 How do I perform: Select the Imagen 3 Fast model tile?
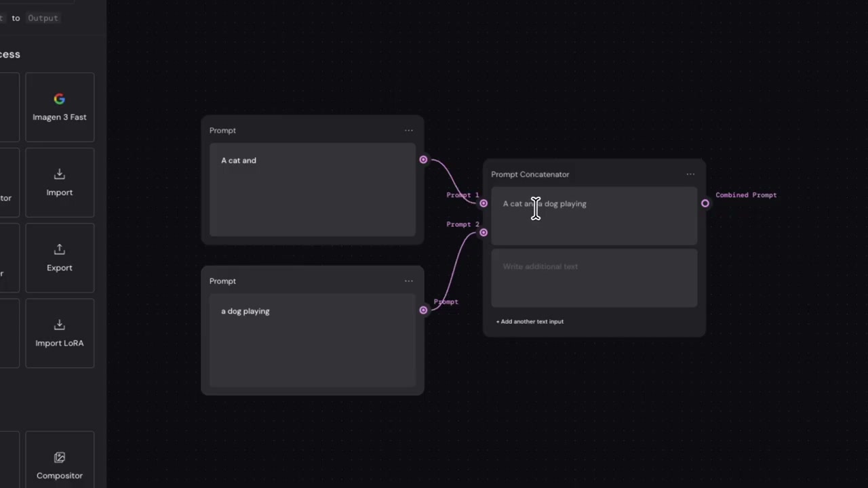click(60, 107)
